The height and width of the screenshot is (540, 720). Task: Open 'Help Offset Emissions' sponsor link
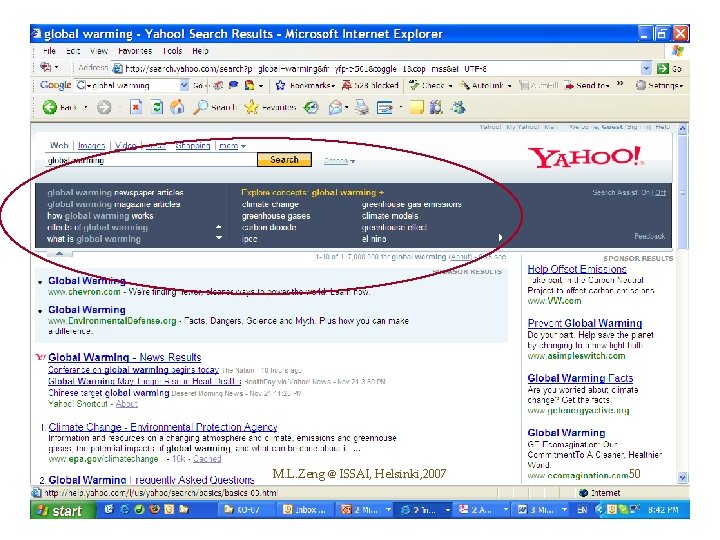coord(577,269)
